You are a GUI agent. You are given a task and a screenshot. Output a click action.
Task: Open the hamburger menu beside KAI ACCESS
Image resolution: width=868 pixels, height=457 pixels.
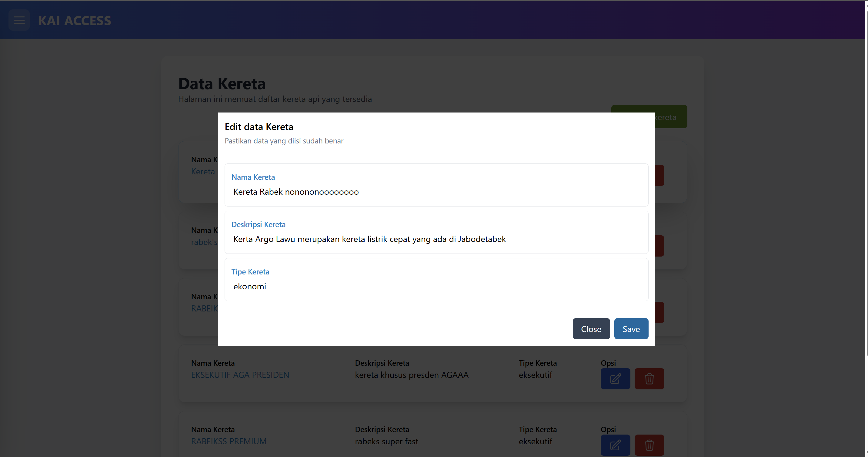(x=19, y=20)
